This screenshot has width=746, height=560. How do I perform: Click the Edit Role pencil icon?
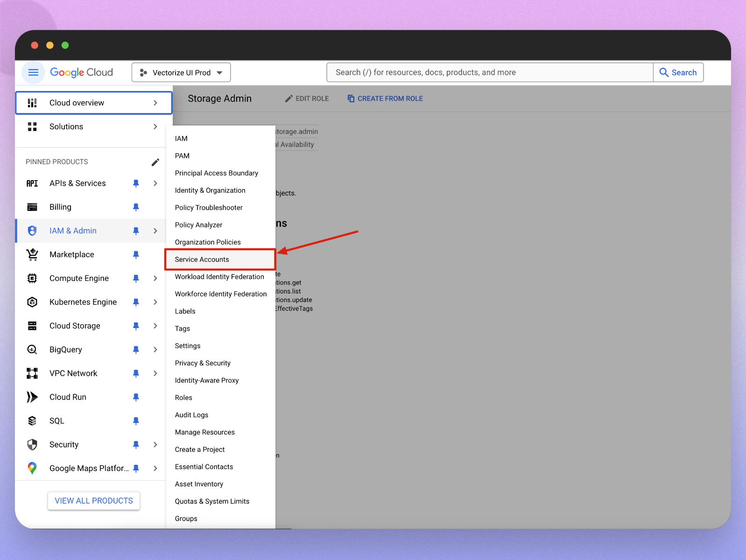tap(289, 98)
